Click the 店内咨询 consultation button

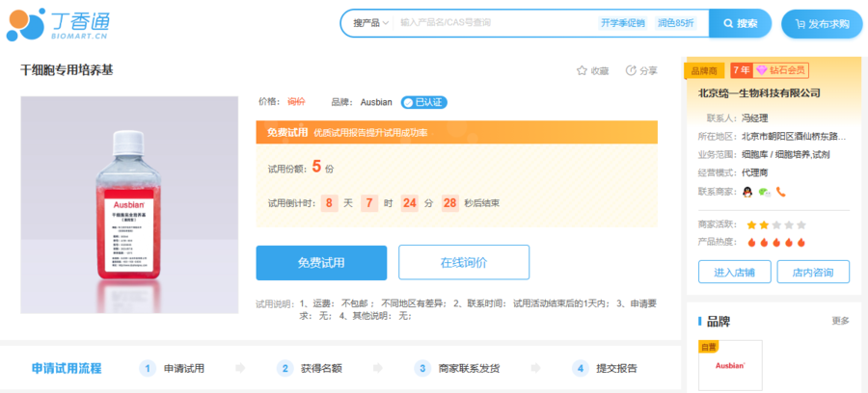(813, 273)
